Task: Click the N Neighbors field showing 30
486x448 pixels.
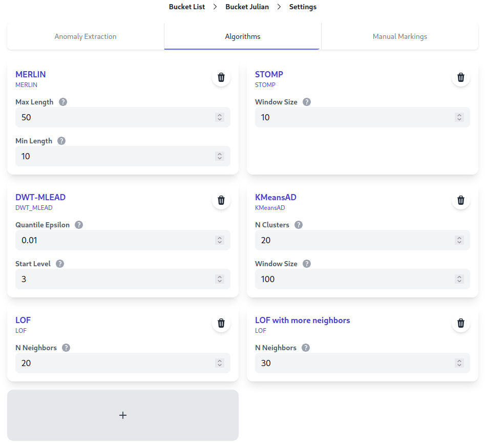Action: 353,363
